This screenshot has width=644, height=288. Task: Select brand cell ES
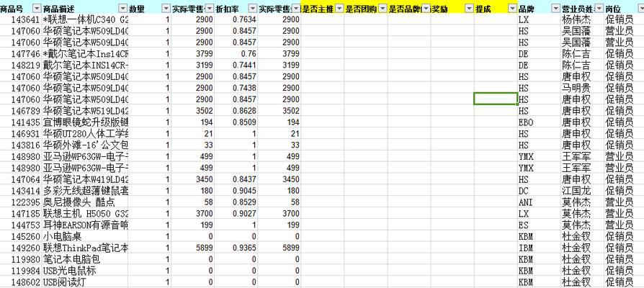click(539, 225)
